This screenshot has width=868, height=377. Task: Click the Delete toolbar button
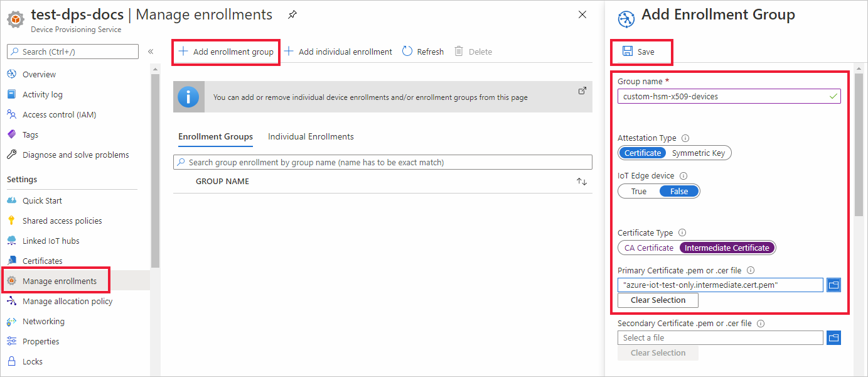coord(473,52)
